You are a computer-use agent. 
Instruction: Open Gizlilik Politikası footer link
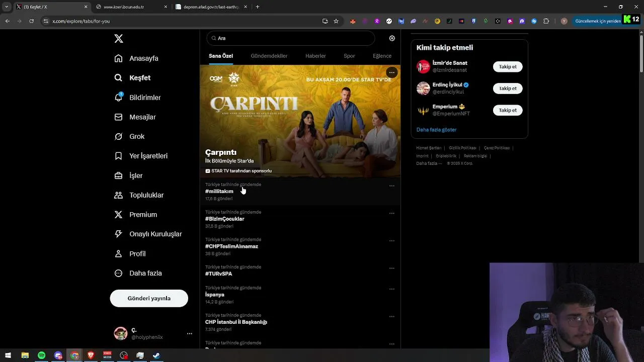(462, 148)
